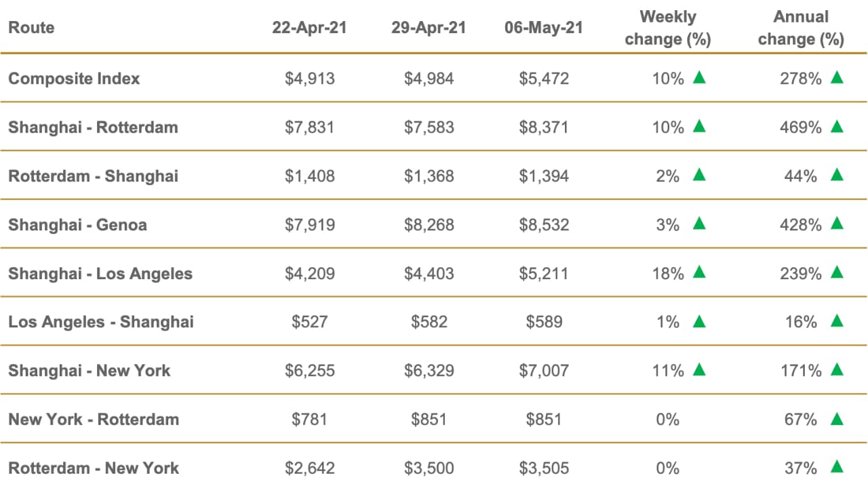Click the 06-May-21 column header
868x488 pixels.
544,28
